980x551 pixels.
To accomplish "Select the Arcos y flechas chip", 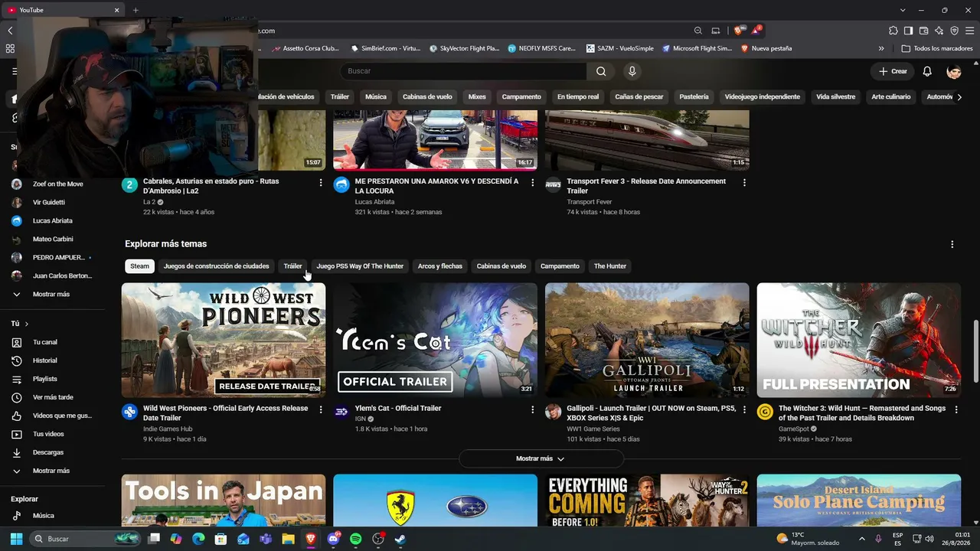I will pyautogui.click(x=440, y=266).
